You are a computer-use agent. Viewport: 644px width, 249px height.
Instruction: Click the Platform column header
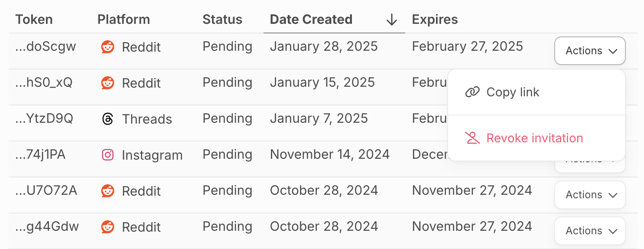click(x=124, y=20)
